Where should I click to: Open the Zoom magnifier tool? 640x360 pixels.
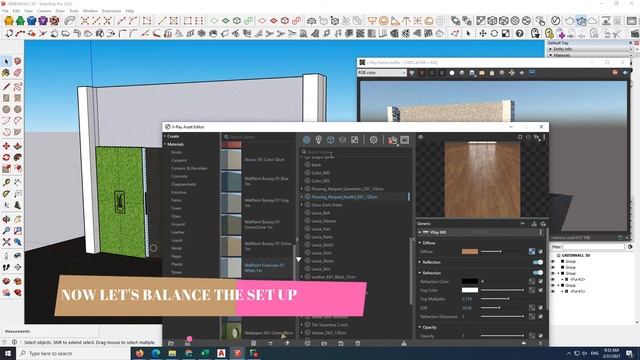[6, 231]
